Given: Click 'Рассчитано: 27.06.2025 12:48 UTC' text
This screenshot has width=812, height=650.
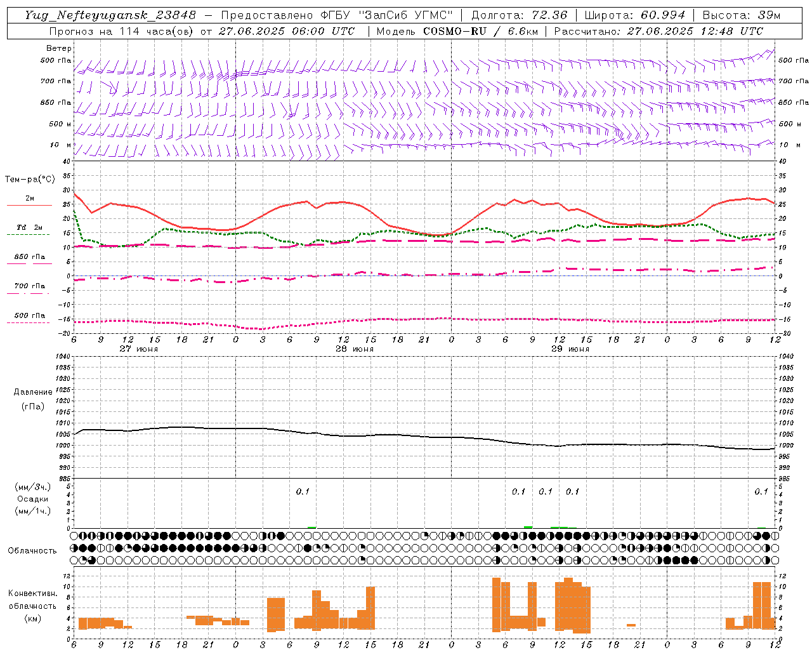Looking at the screenshot, I should click(658, 31).
